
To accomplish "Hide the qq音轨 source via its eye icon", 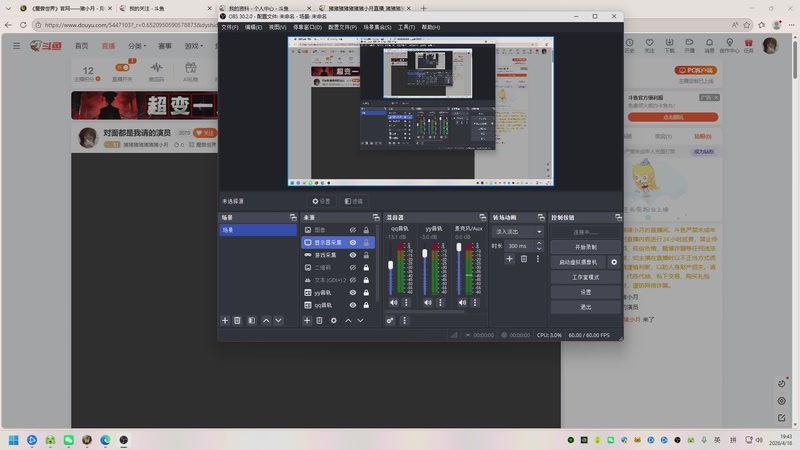I will click(353, 305).
